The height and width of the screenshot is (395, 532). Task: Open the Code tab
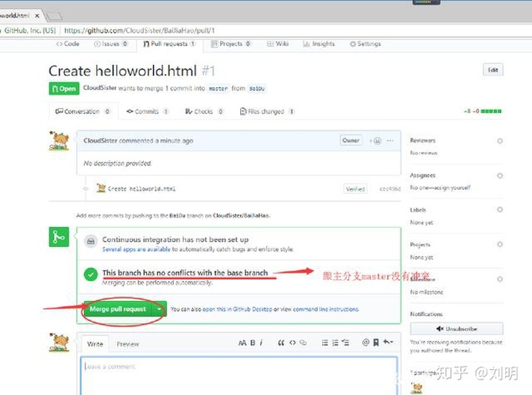tap(68, 44)
